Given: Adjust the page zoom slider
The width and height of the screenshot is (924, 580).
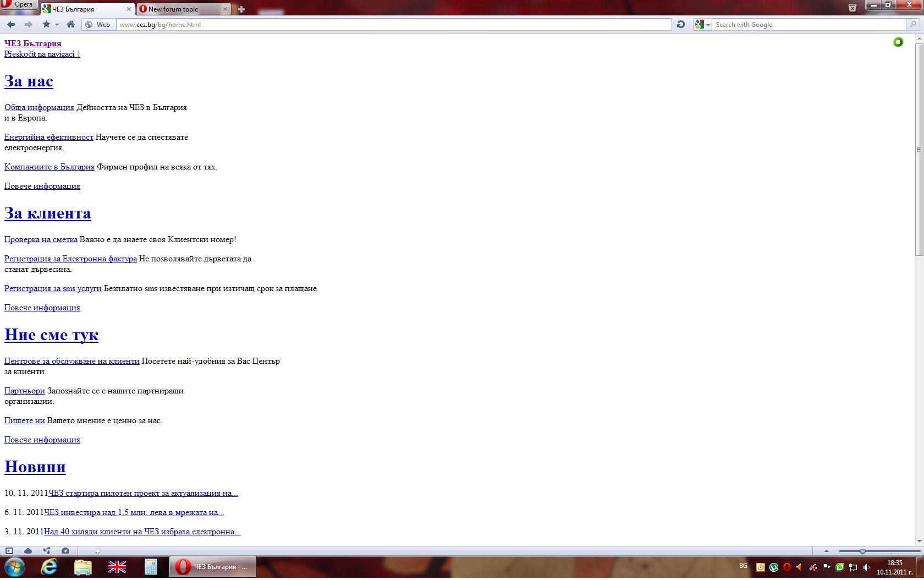Looking at the screenshot, I should 862,551.
